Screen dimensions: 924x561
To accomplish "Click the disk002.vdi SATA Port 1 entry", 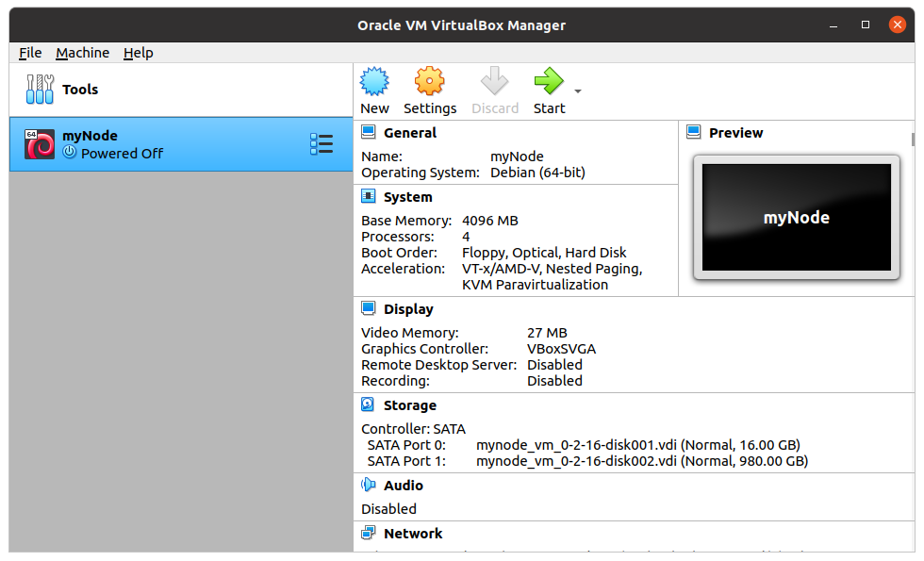I will pos(642,461).
